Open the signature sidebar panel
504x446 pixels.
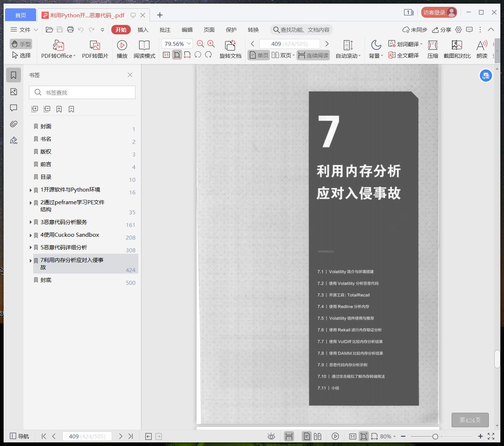[14, 140]
